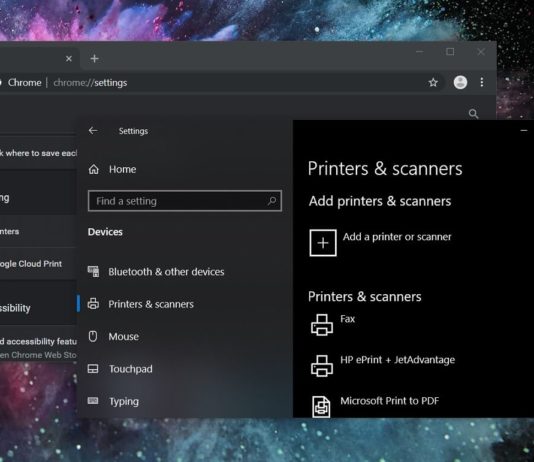Click the Microsoft Print to PDF icon

[x=321, y=407]
